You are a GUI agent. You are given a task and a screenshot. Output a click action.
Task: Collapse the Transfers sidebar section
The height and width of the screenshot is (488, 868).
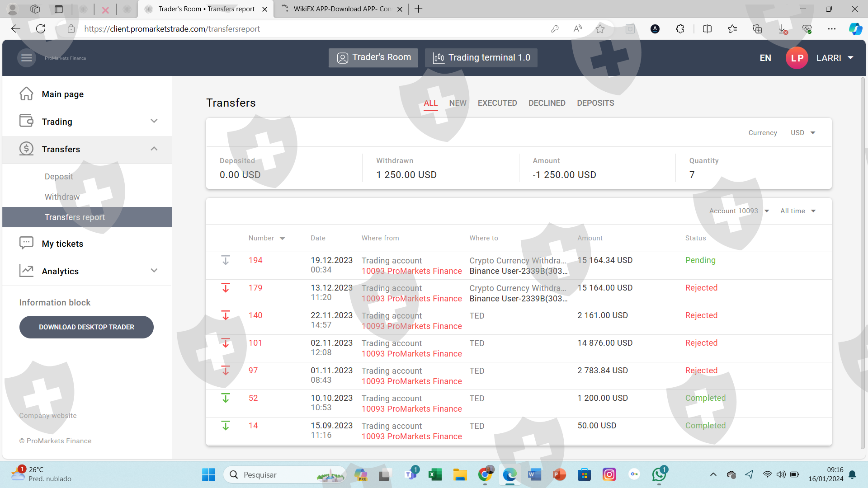tap(154, 149)
